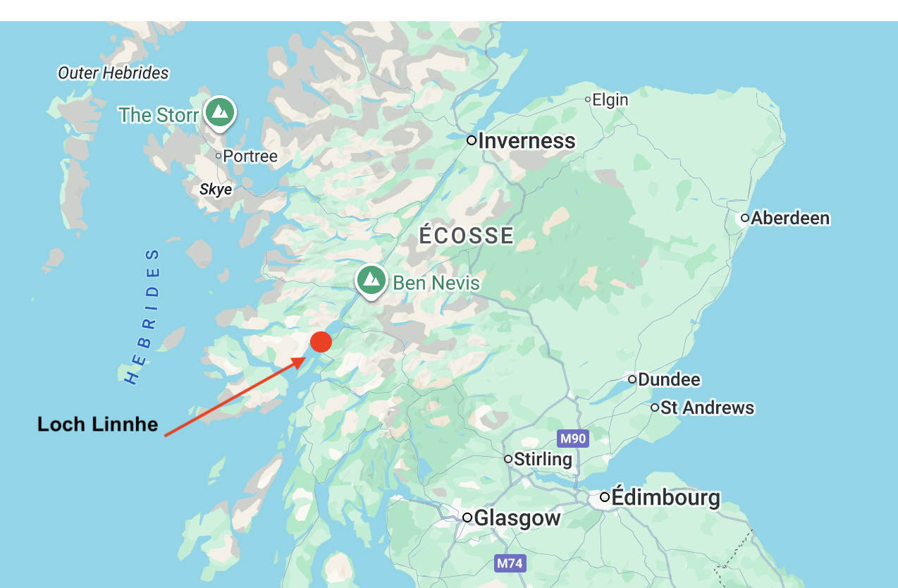This screenshot has width=898, height=588.
Task: Click the Stirling town label
Action: coord(543,459)
